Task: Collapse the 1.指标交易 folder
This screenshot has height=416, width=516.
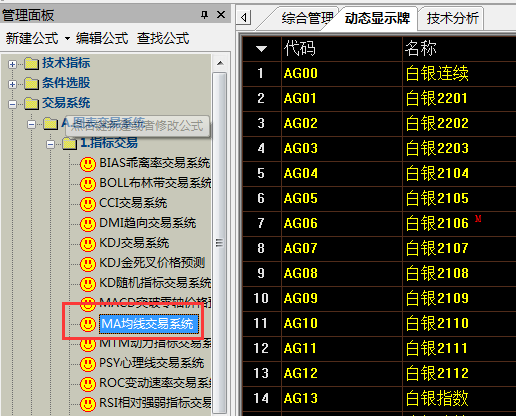Action: pyautogui.click(x=50, y=144)
